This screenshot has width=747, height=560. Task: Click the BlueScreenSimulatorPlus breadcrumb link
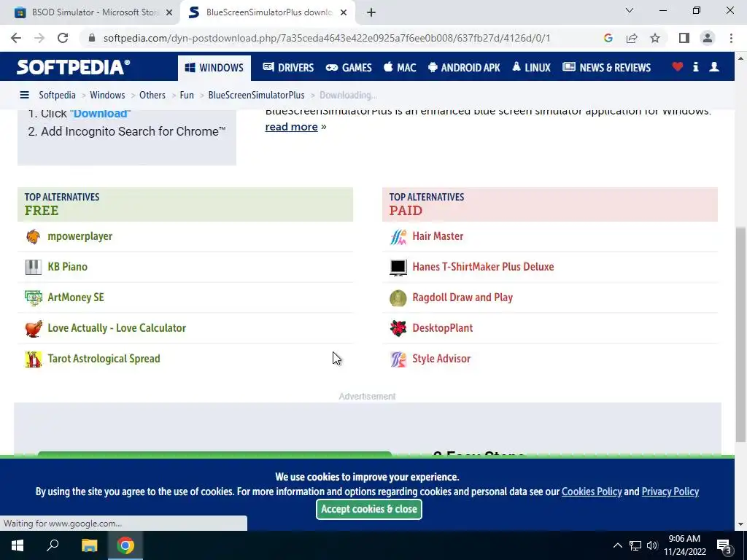[x=256, y=95]
